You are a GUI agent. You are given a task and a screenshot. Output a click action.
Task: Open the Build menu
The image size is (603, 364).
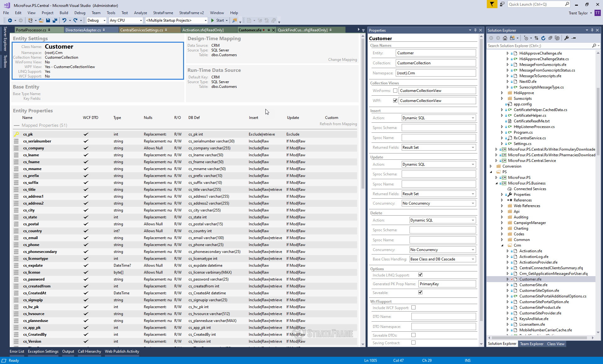(x=64, y=13)
